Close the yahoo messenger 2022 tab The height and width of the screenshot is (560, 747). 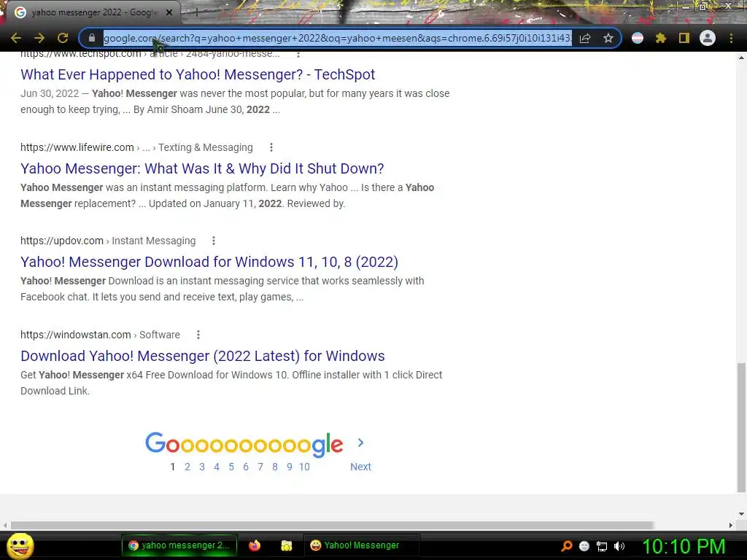[x=169, y=12]
